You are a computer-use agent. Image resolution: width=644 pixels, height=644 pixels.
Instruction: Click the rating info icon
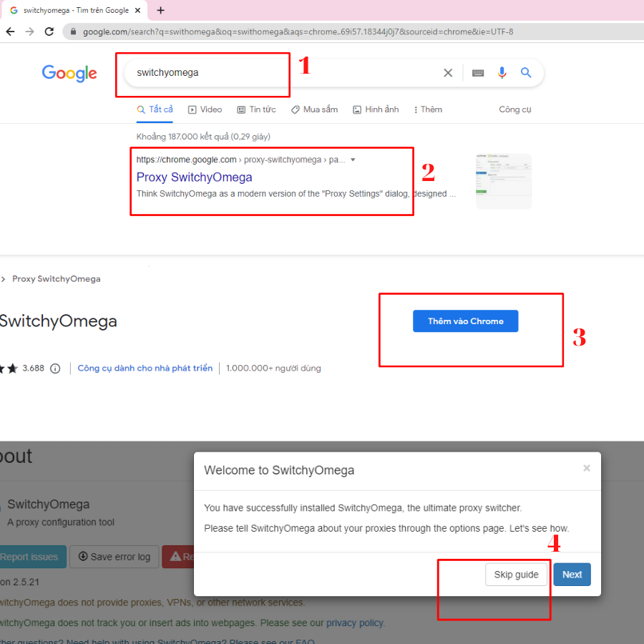tap(55, 369)
